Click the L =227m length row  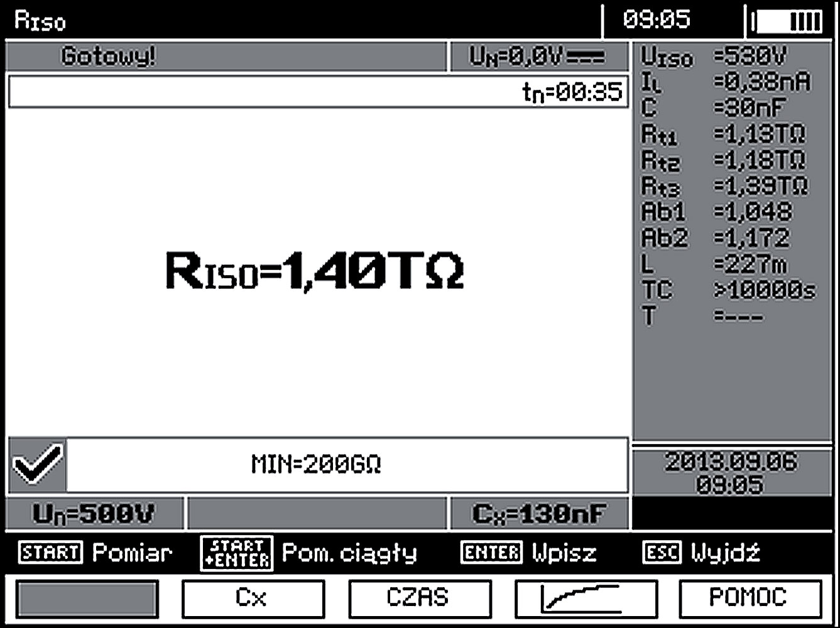pyautogui.click(x=714, y=264)
